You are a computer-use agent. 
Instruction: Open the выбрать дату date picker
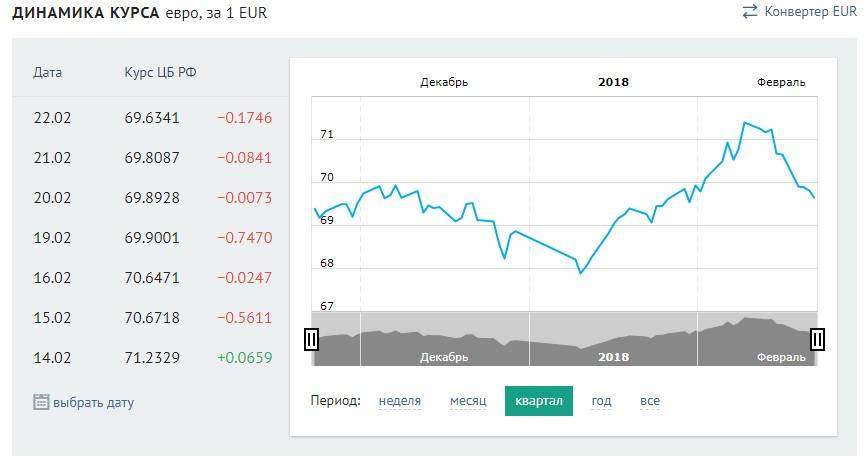tap(93, 403)
